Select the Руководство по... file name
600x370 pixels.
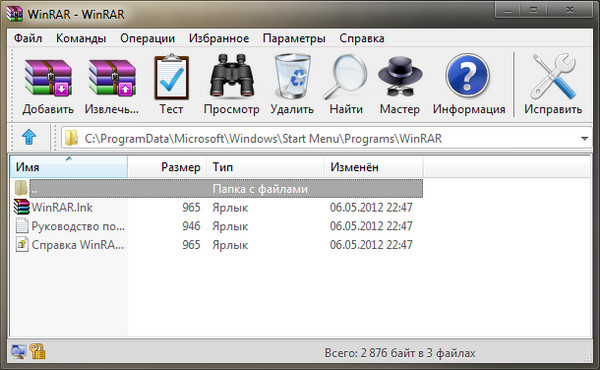pyautogui.click(x=78, y=226)
